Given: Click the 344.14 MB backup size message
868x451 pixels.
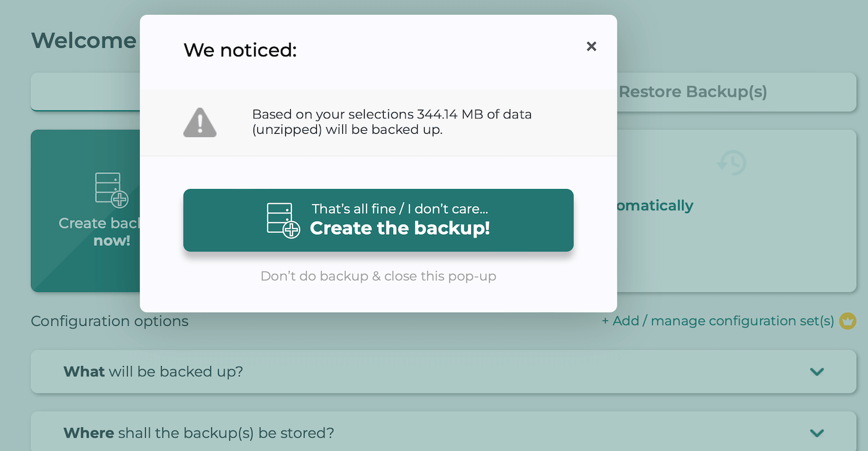Looking at the screenshot, I should [392, 122].
